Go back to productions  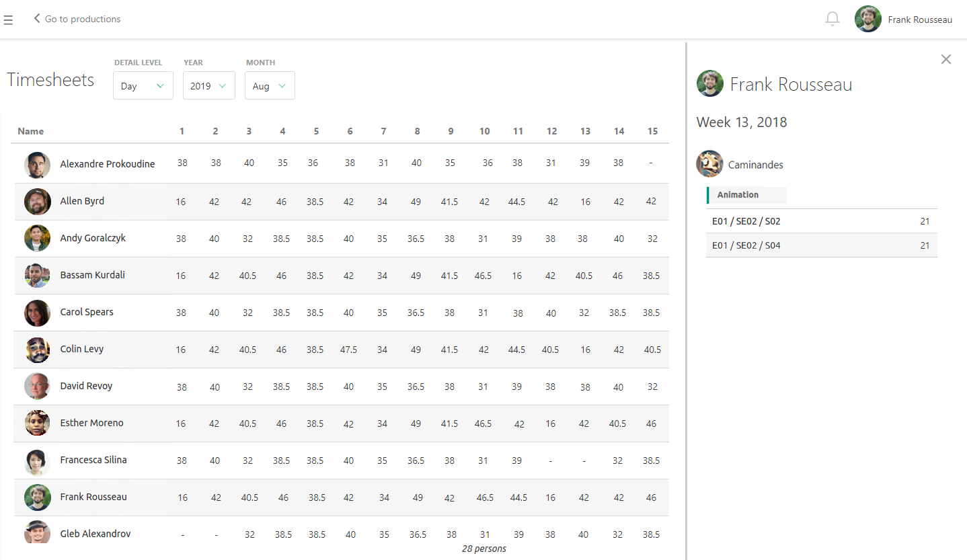tap(77, 19)
